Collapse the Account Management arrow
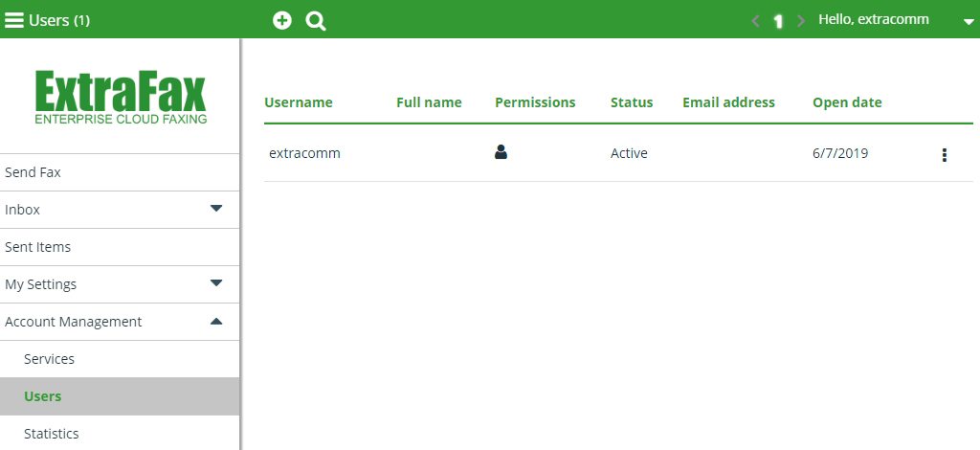The image size is (980, 450). (216, 322)
